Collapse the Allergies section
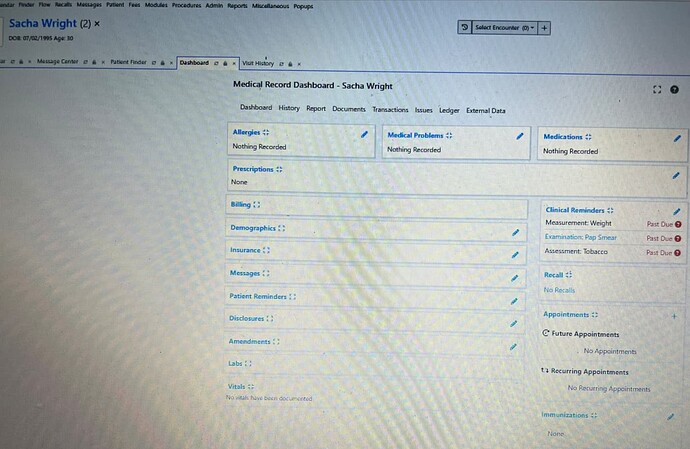Image resolution: width=690 pixels, height=449 pixels. point(266,132)
